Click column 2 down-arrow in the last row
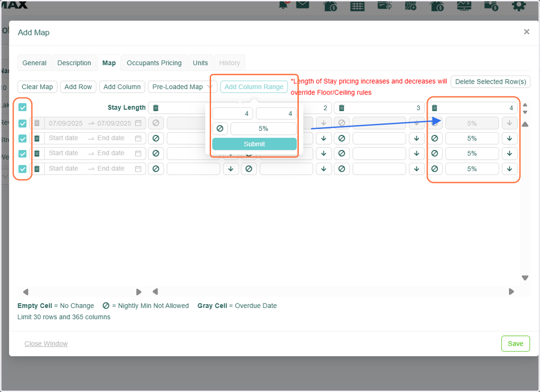The width and height of the screenshot is (540, 392). pyautogui.click(x=324, y=169)
